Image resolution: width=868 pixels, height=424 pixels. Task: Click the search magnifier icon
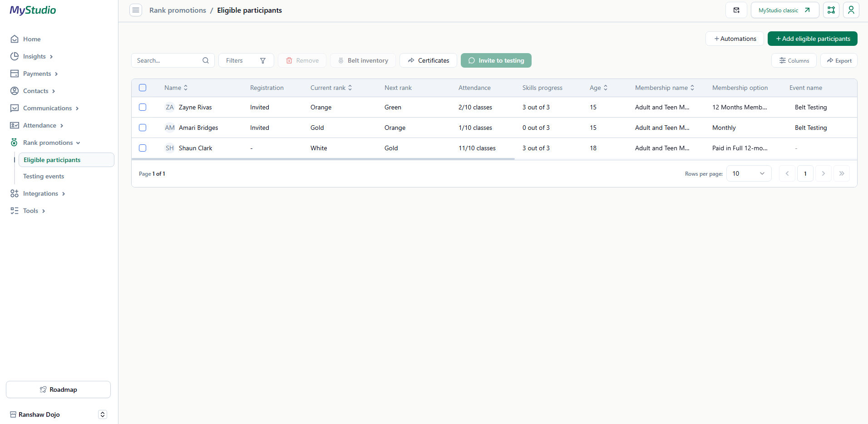click(x=206, y=60)
